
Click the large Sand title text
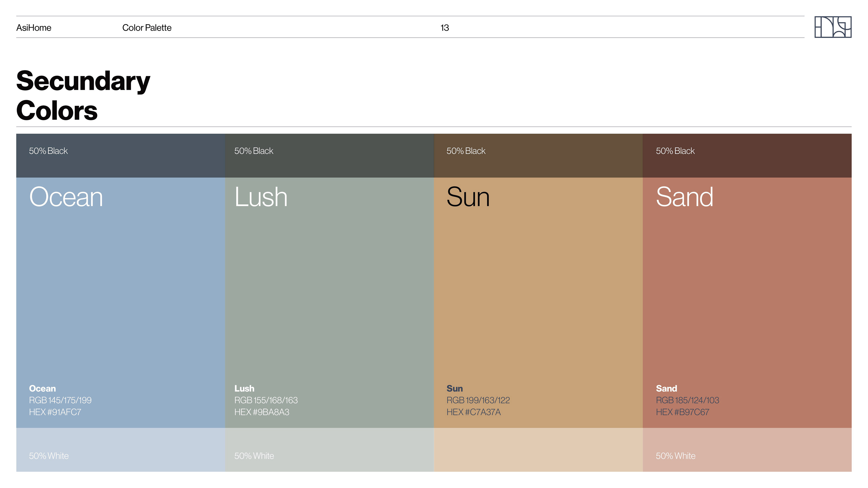[x=684, y=197]
